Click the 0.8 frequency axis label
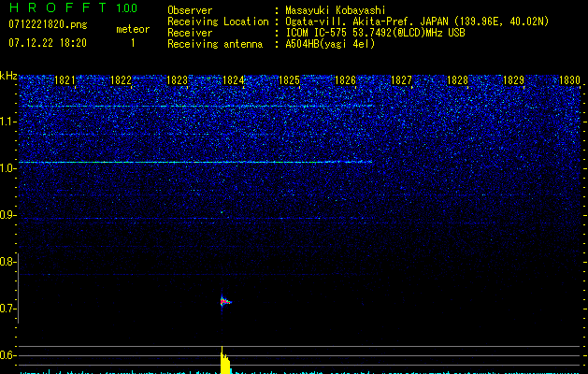Image resolution: width=588 pixels, height=374 pixels. click(x=8, y=262)
